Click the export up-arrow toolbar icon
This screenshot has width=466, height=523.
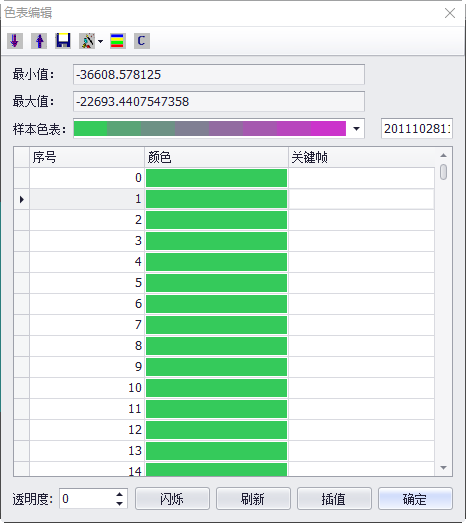[x=39, y=41]
